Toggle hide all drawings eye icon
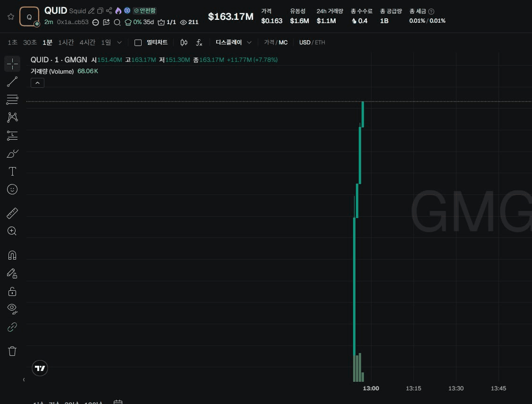Viewport: 532px width, 404px height. click(12, 309)
